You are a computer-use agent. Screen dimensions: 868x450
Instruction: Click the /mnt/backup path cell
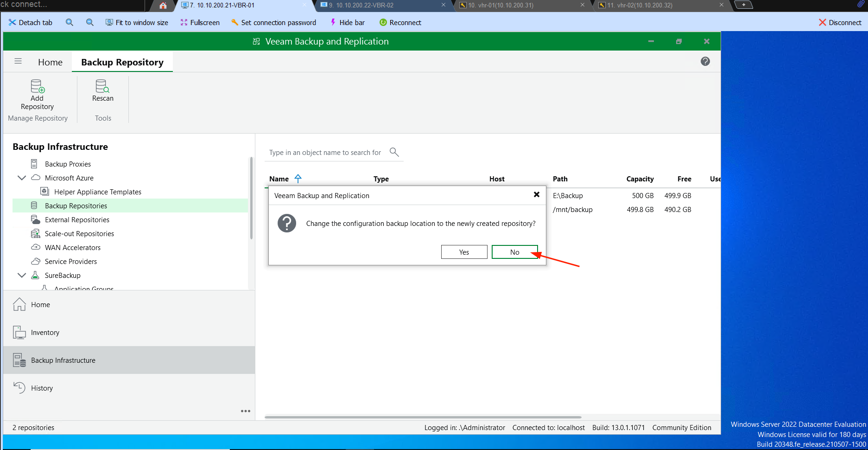(572, 209)
